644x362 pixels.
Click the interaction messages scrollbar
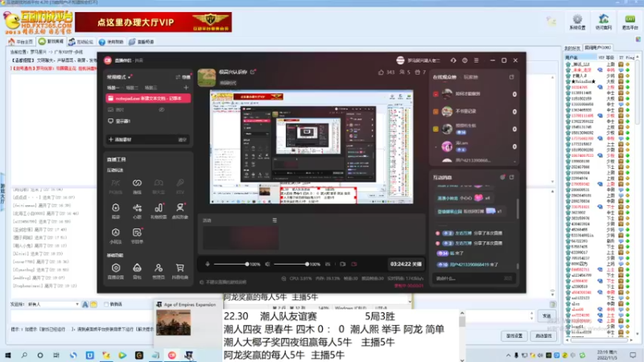[517, 209]
